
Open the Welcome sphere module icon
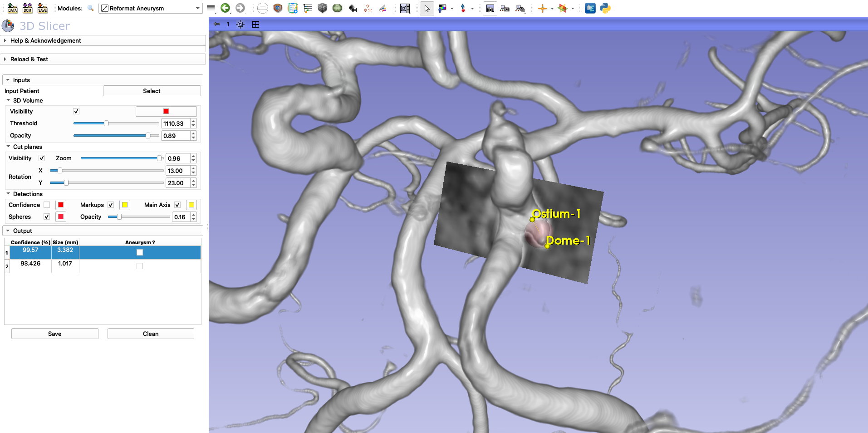pos(263,8)
